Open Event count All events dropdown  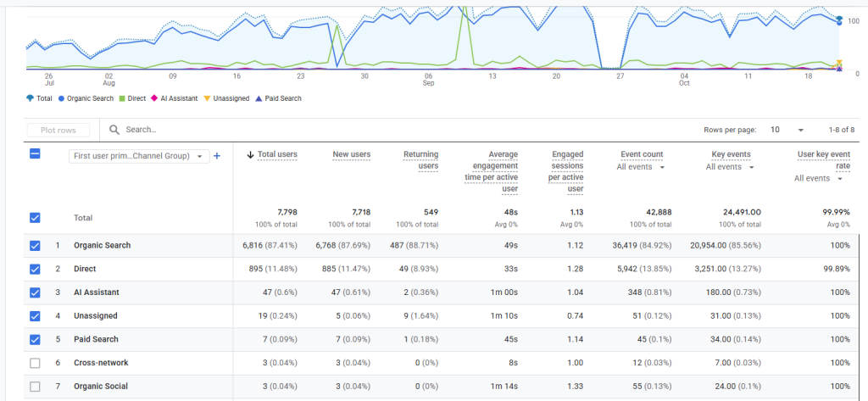point(641,167)
